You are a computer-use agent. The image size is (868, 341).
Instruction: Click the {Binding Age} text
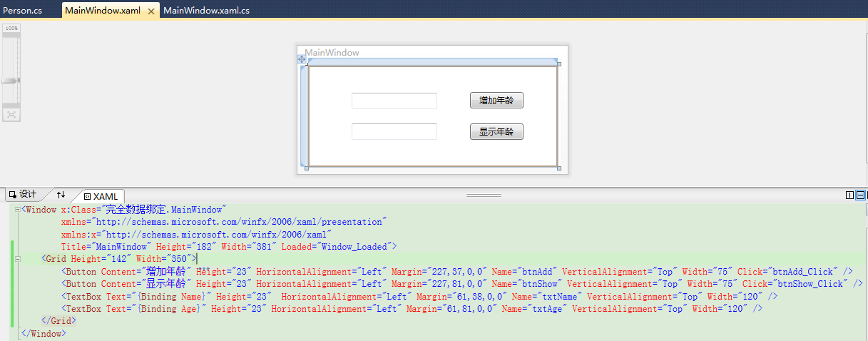[170, 309]
